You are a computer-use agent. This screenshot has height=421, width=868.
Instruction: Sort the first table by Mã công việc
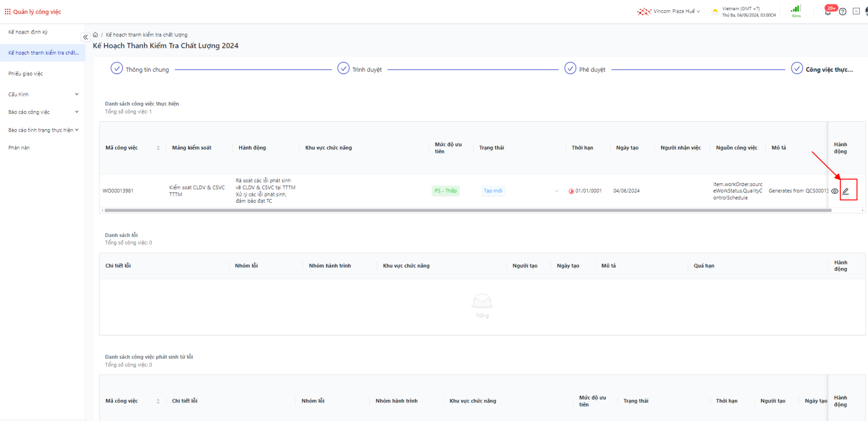(158, 148)
